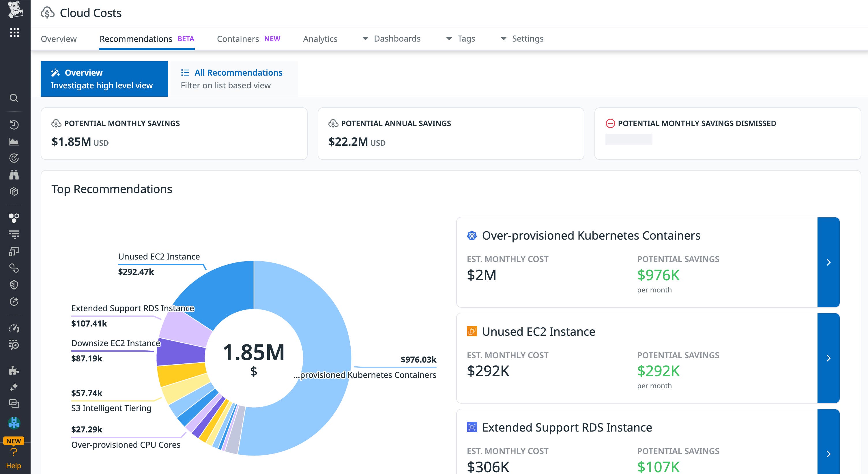Open the Dashboards stacked-layers icon in sidebar
Viewport: 868px width, 474px height.
point(14,191)
